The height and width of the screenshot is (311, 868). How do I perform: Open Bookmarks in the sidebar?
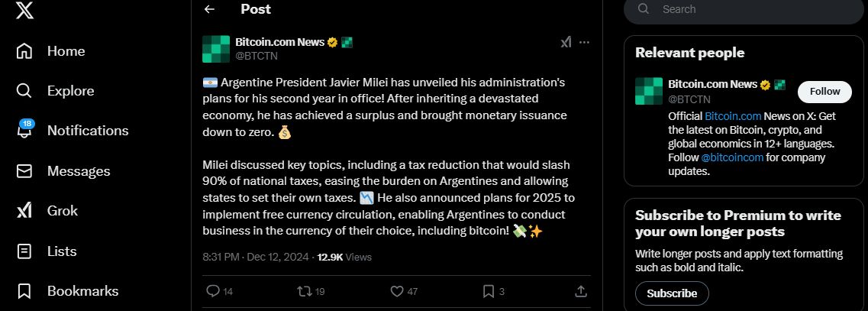(x=67, y=291)
